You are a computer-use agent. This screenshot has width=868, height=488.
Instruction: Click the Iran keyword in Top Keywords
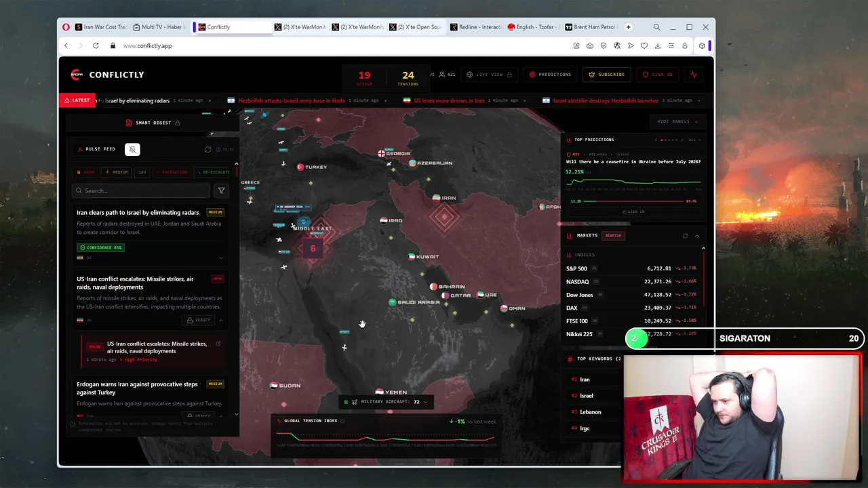(585, 380)
